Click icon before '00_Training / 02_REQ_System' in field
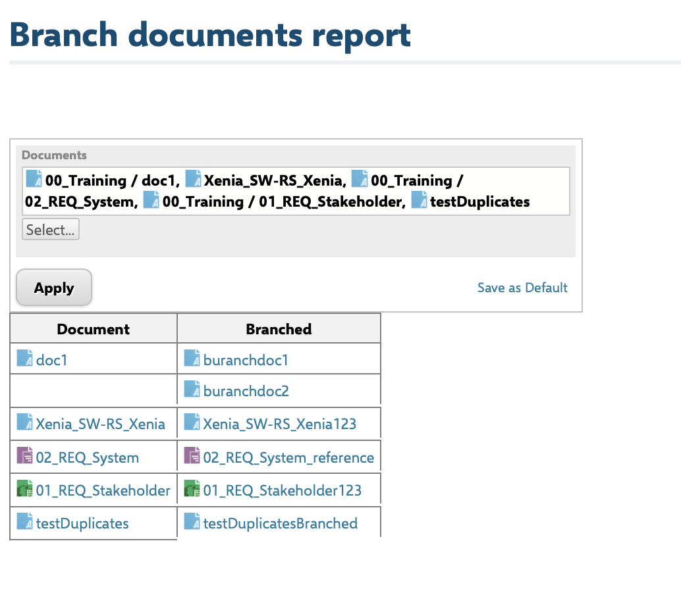This screenshot has height=616, width=681. (x=360, y=178)
